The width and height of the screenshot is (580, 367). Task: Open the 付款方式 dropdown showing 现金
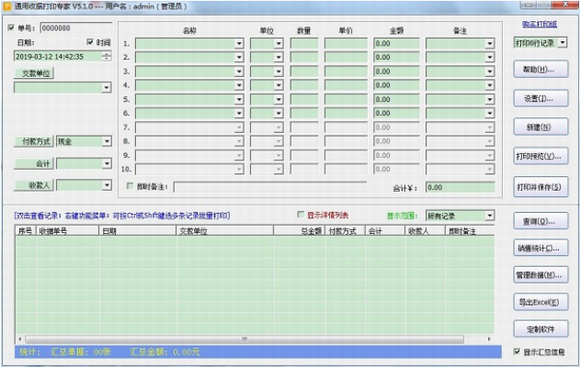(84, 141)
